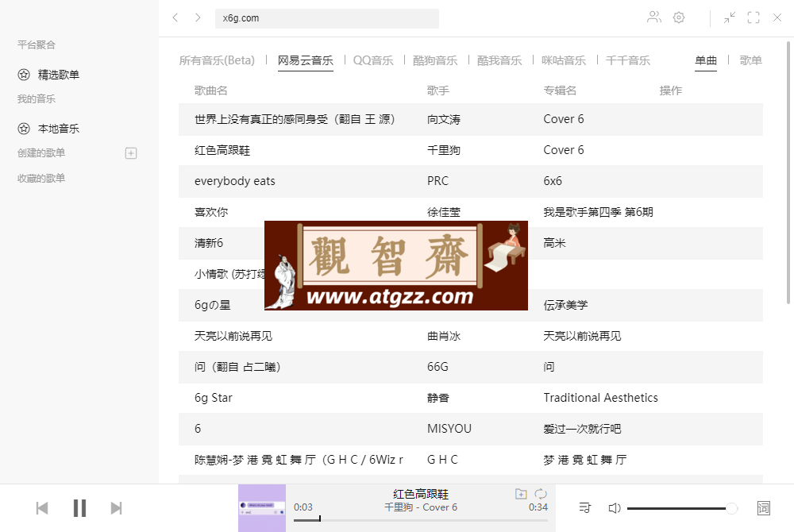
Task: Switch to the 酷狗音乐 tab
Action: pos(435,60)
